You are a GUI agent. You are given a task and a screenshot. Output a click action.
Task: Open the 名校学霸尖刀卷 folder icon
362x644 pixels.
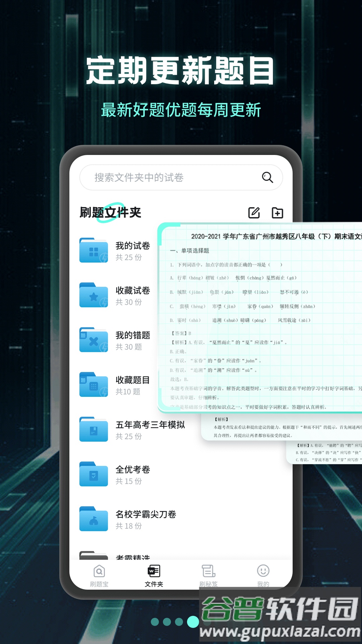pyautogui.click(x=94, y=519)
